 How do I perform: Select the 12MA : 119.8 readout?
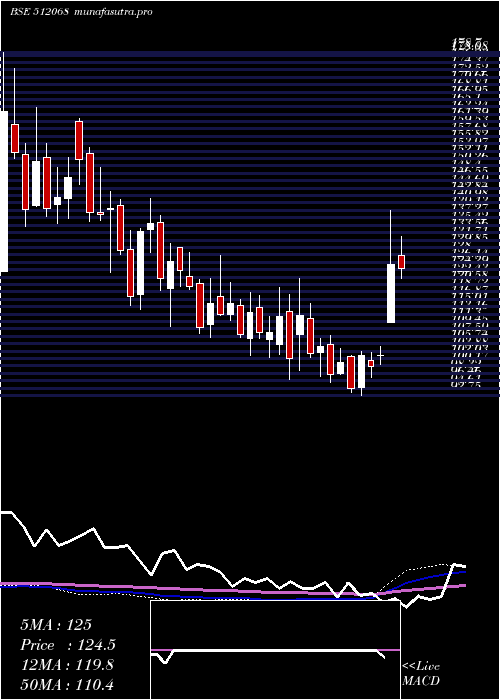[67, 665]
